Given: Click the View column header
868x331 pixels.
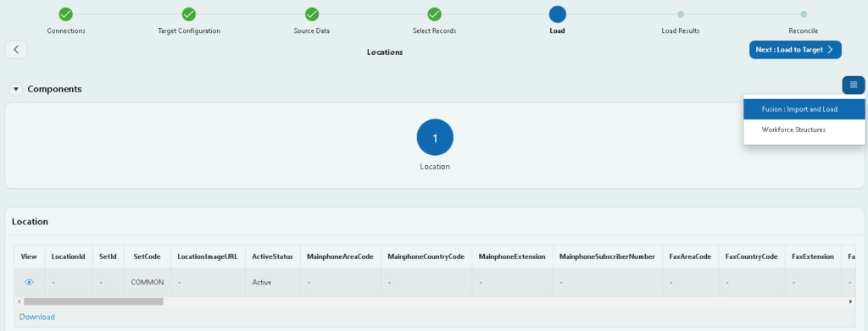Looking at the screenshot, I should pyautogui.click(x=30, y=257).
